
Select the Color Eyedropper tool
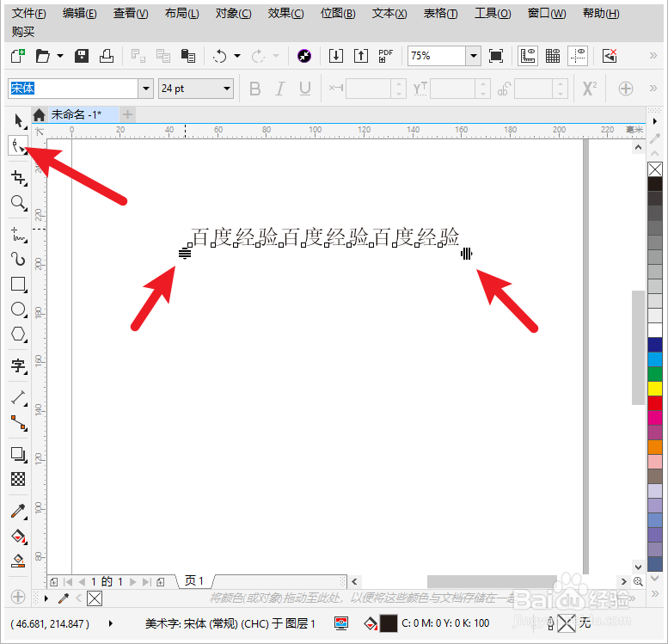(18, 511)
